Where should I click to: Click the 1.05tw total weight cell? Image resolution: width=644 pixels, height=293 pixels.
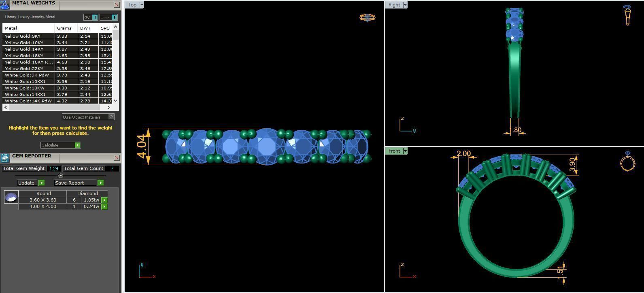(91, 200)
